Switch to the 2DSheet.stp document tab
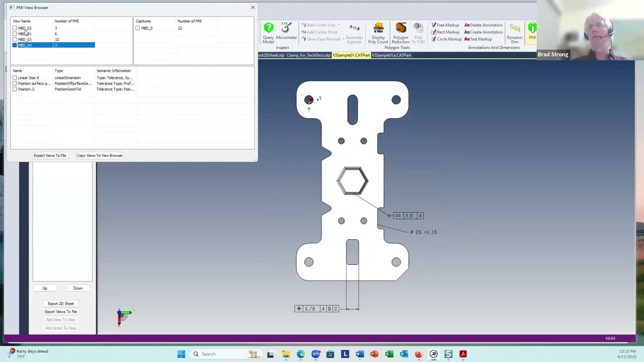Screen dimensions: 644x362 [272, 55]
